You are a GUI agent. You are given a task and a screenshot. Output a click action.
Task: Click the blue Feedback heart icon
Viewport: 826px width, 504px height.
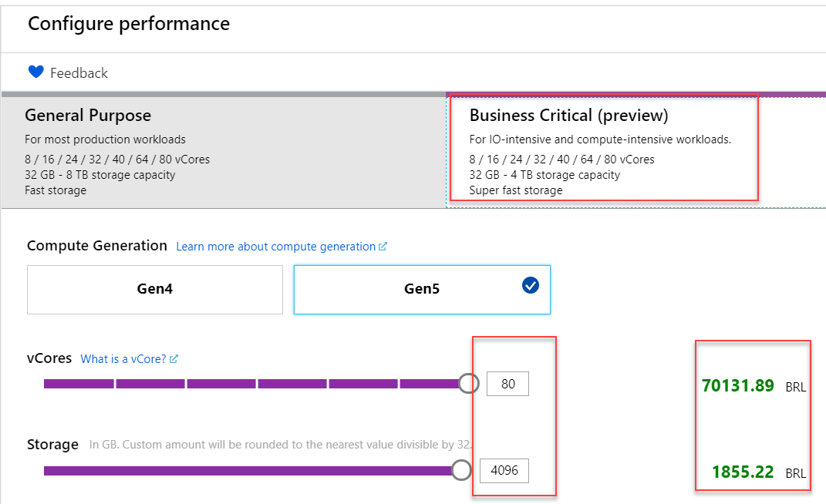point(35,72)
